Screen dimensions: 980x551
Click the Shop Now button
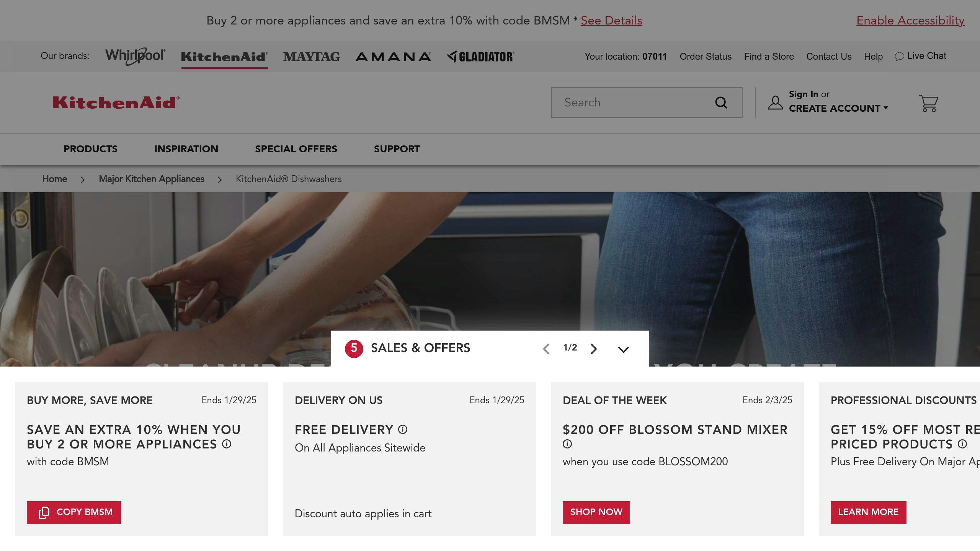[596, 512]
